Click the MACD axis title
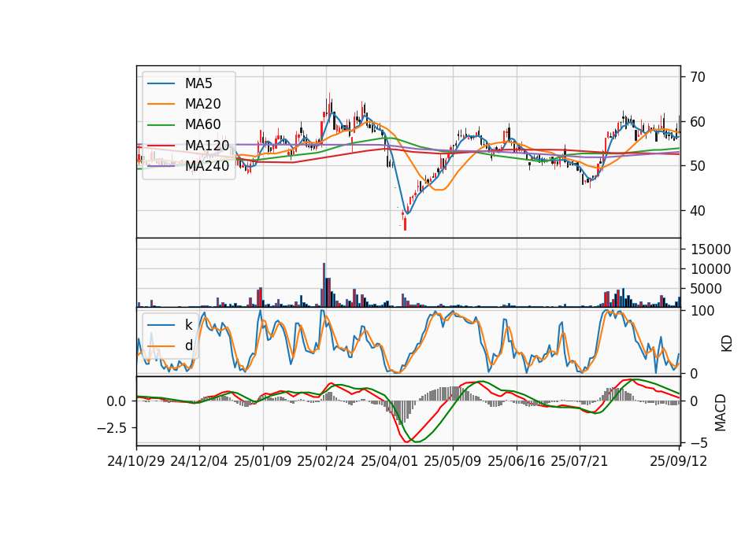Viewport: 756px width, 543px height. 721,412
